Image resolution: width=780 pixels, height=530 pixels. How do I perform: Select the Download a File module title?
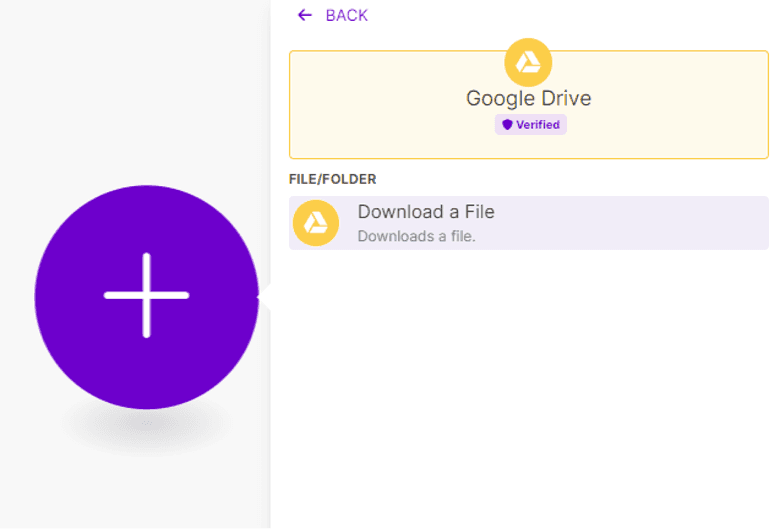[x=426, y=212]
